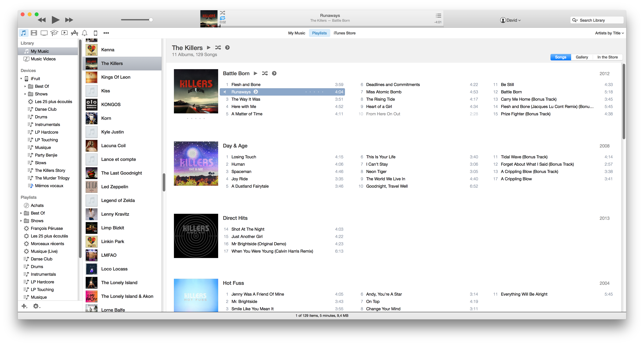Screen dimensions: 644x345
Task: Expand Best Of folder under iFruit
Action: 25,86
